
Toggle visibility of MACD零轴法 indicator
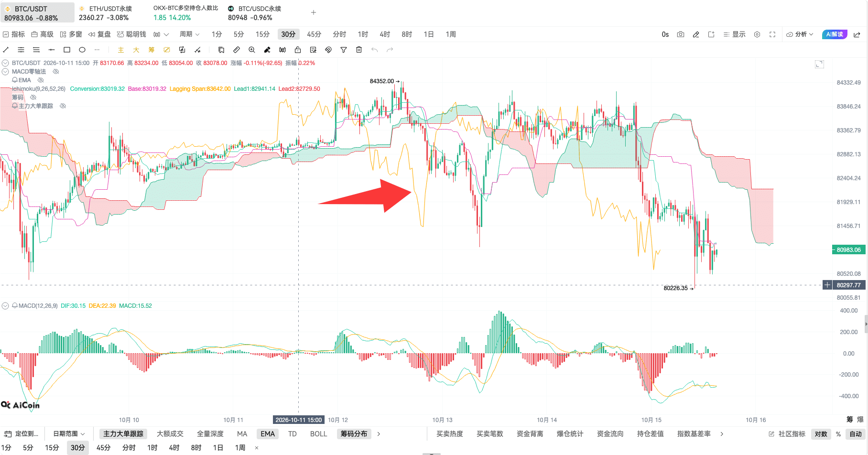pos(56,72)
